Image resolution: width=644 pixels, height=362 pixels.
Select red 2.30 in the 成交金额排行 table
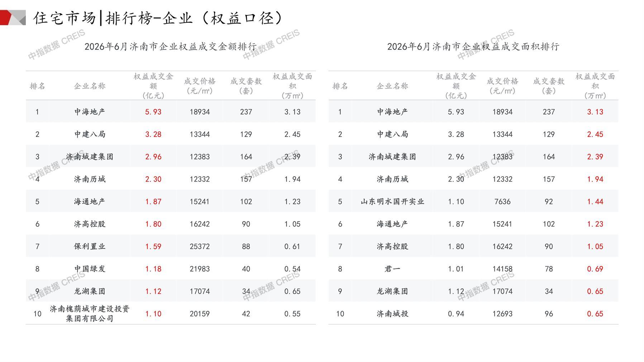(x=153, y=179)
